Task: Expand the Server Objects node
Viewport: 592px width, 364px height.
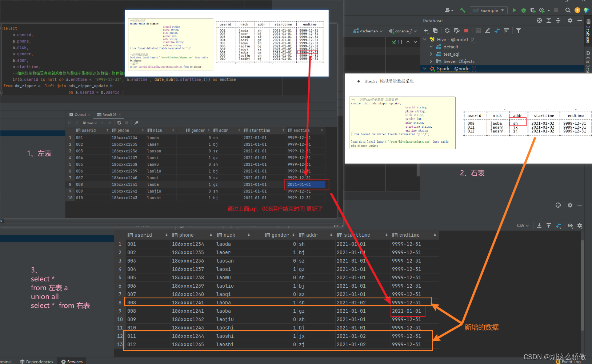Action: click(x=431, y=61)
